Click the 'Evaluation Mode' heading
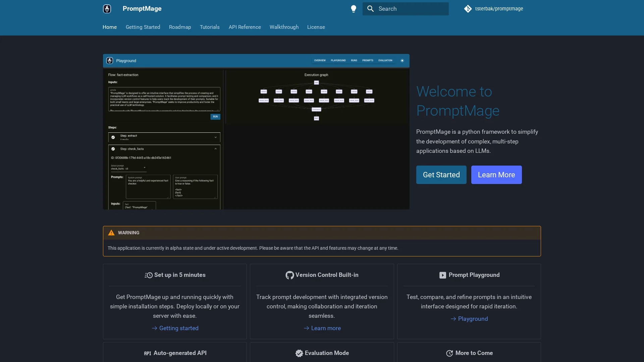 (327, 353)
